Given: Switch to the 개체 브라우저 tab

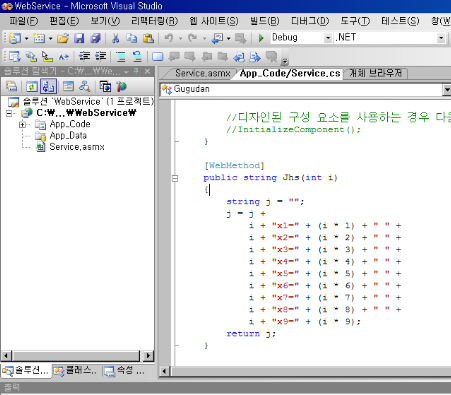Looking at the screenshot, I should pyautogui.click(x=375, y=73).
